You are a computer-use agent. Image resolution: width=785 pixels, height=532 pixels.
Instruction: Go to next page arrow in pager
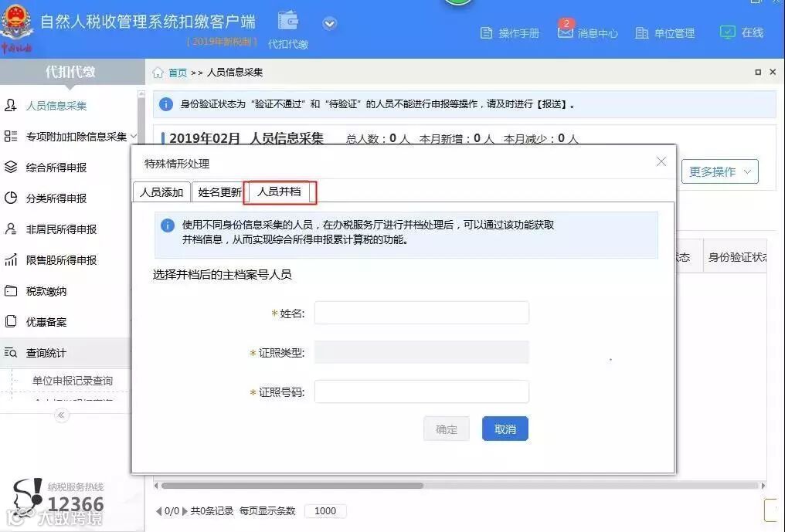(x=185, y=511)
